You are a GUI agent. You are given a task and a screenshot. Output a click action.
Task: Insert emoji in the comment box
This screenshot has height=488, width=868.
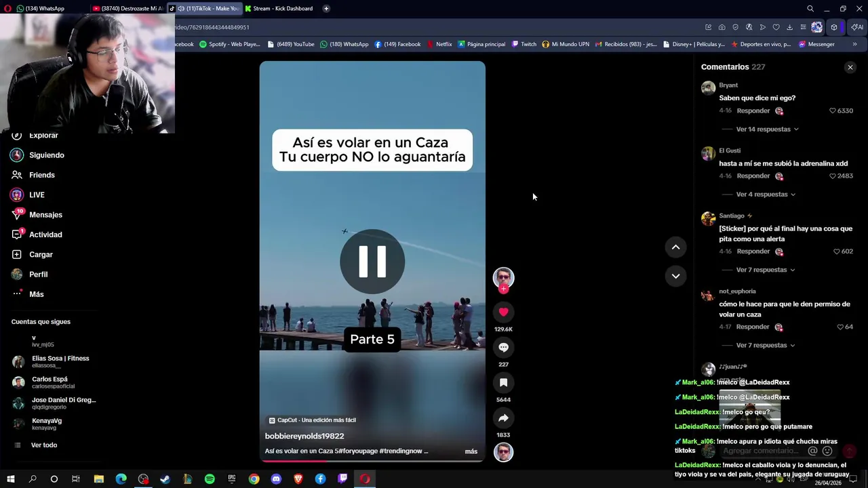pyautogui.click(x=827, y=451)
